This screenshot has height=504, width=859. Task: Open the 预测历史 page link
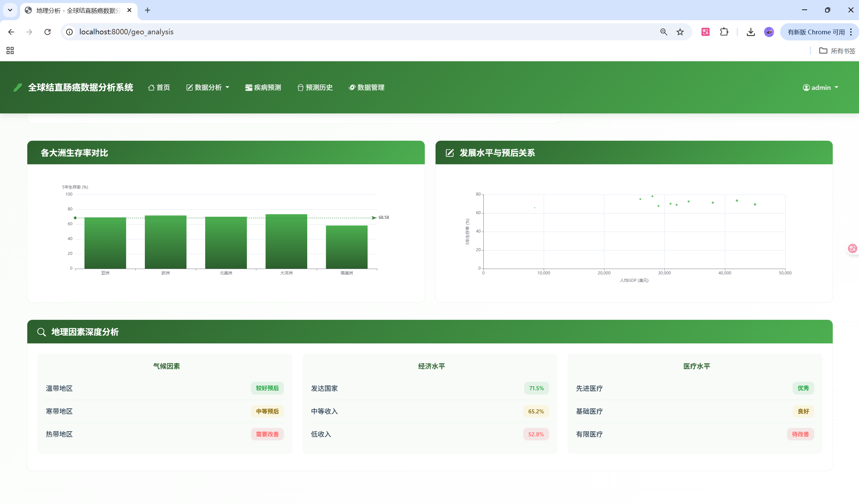[315, 88]
